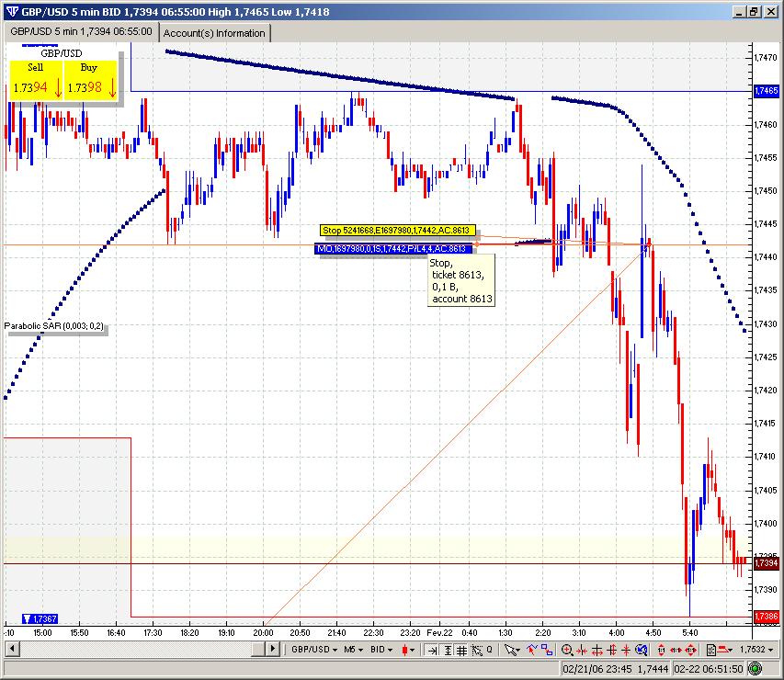
Task: Click the undo zoom magnifier icon
Action: (641, 650)
